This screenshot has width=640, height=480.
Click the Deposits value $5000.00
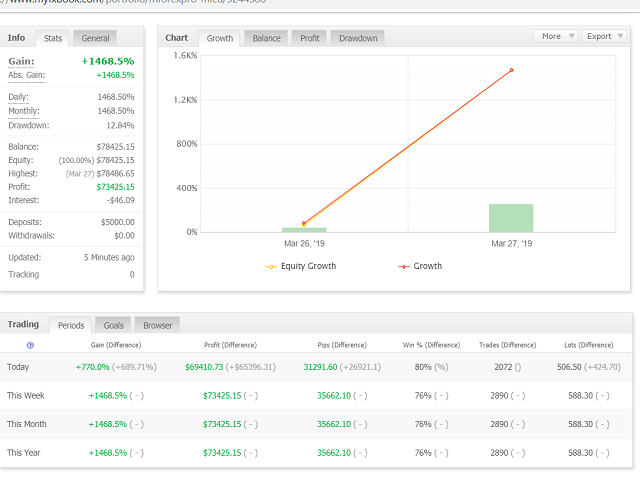point(118,222)
